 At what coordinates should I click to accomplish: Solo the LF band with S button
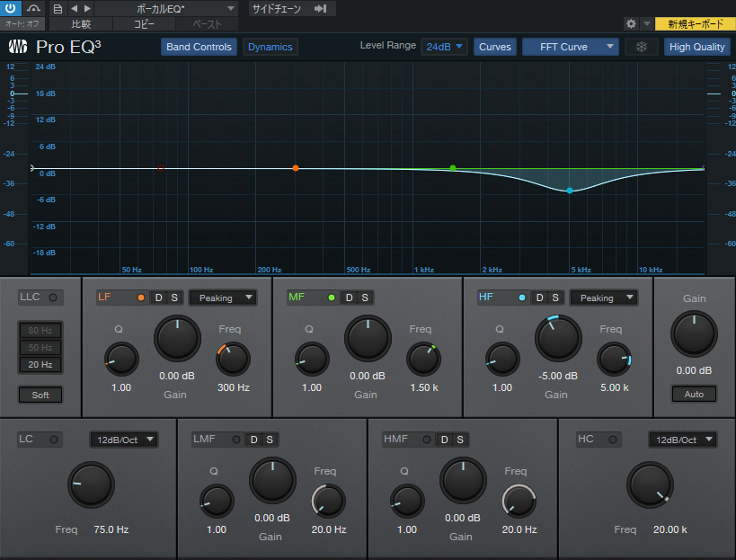point(174,298)
